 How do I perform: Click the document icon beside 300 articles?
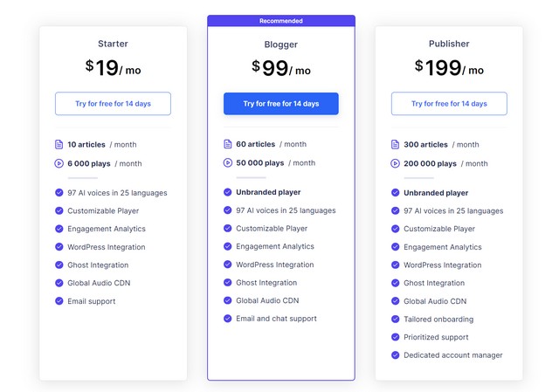point(395,144)
